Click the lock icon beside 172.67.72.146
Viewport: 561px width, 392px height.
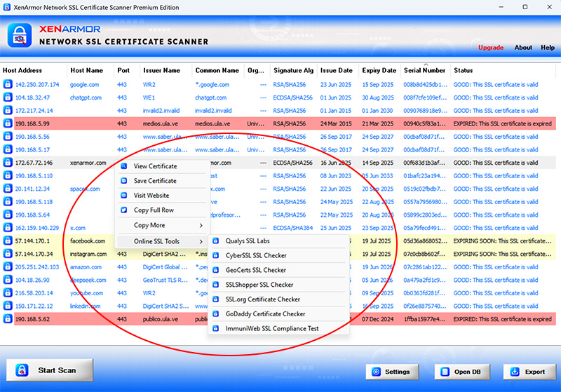(x=8, y=163)
